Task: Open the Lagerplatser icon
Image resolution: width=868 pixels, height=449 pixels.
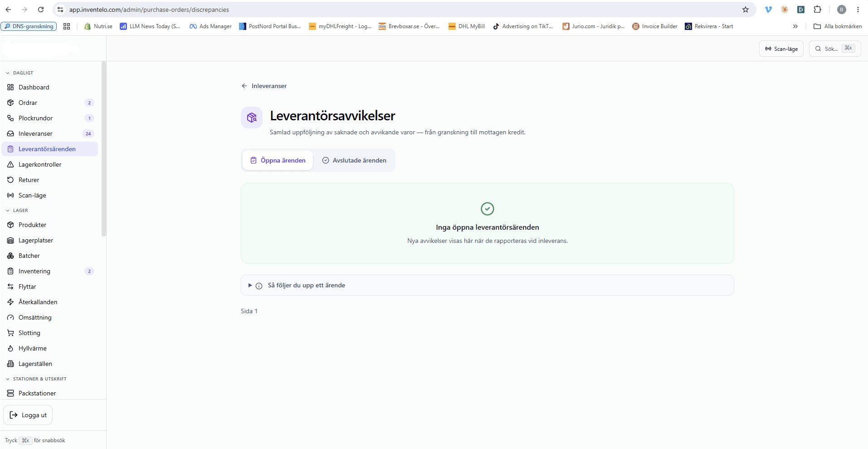Action: (x=10, y=240)
